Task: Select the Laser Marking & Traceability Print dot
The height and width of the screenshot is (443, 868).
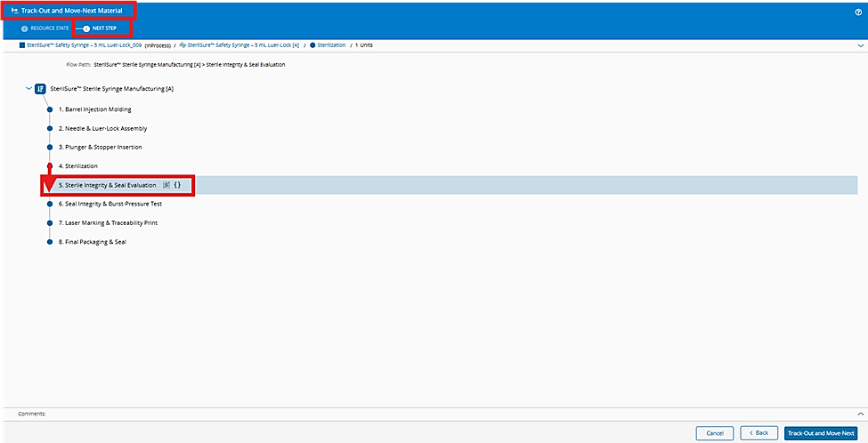Action: 50,223
